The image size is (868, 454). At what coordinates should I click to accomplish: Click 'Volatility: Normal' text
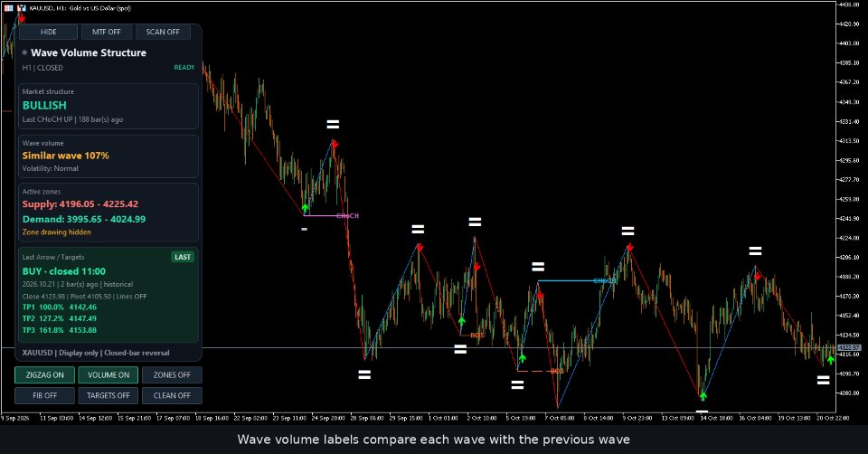click(51, 168)
